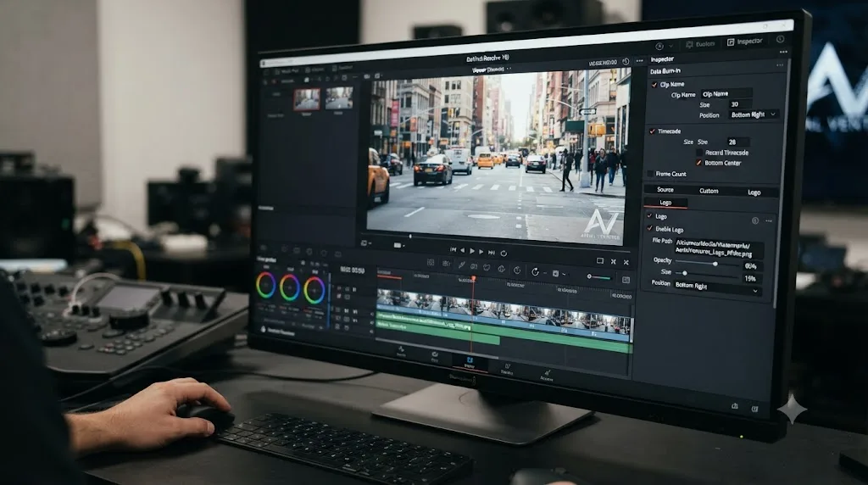Select the underlined Logo sub-tab
Image resolution: width=868 pixels, height=485 pixels.
pos(665,203)
